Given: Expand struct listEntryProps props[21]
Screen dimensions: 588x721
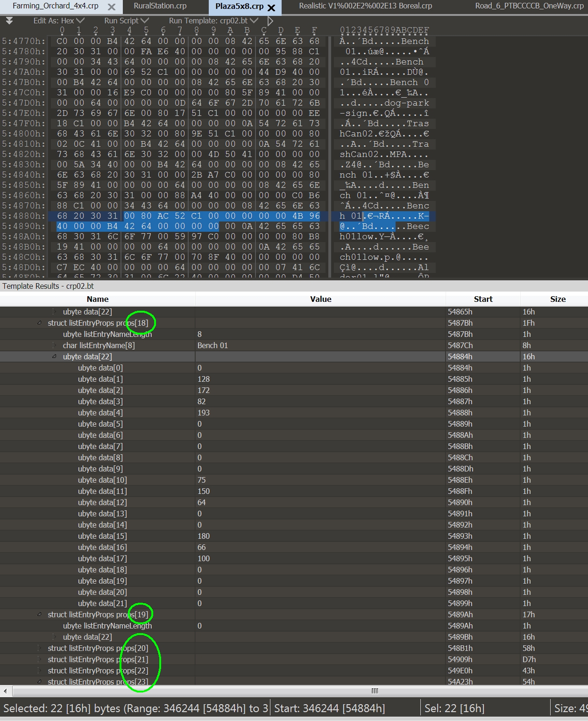Looking at the screenshot, I should point(40,659).
